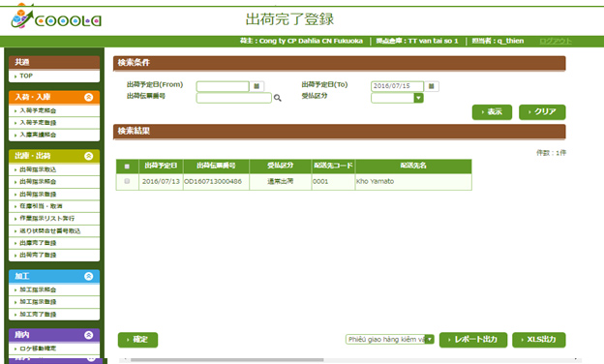
Task: Click the 配送先名 column header
Action: [x=413, y=166]
